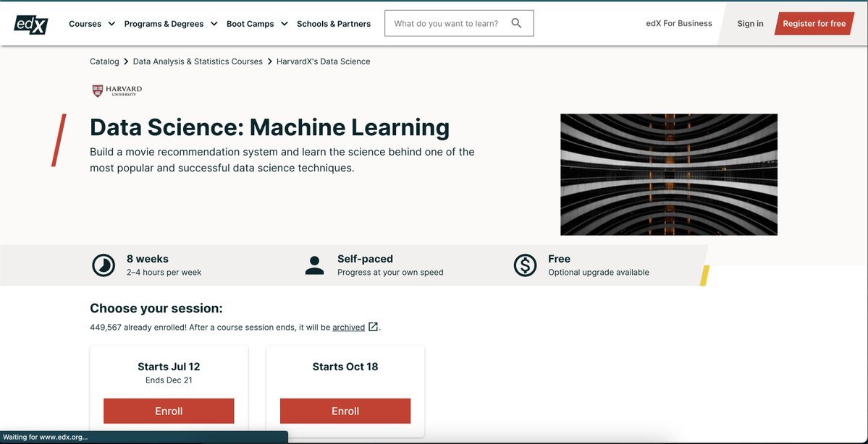Click Progress at your own speed text
The image size is (868, 444).
[x=390, y=272]
